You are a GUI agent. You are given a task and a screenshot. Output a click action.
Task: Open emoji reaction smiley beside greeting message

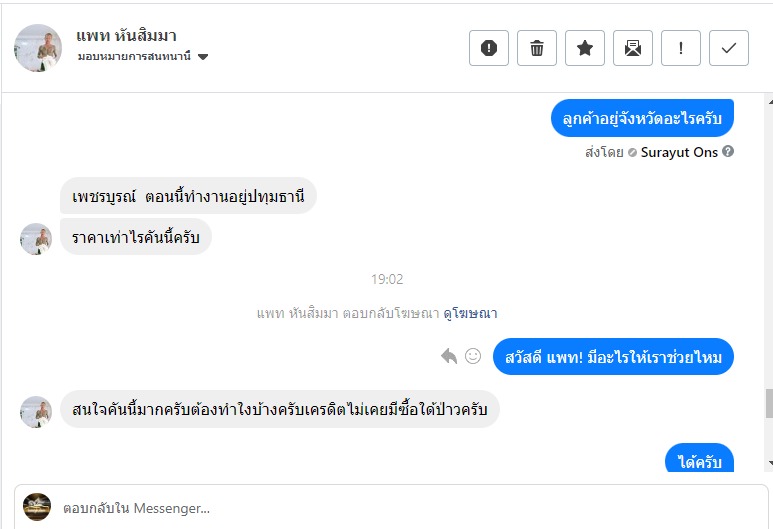click(473, 356)
